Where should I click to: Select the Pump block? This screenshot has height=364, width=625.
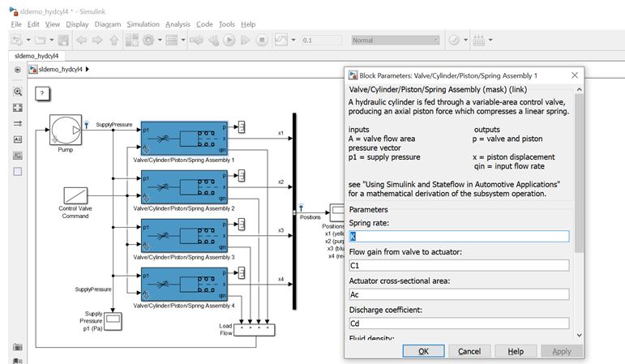click(66, 130)
